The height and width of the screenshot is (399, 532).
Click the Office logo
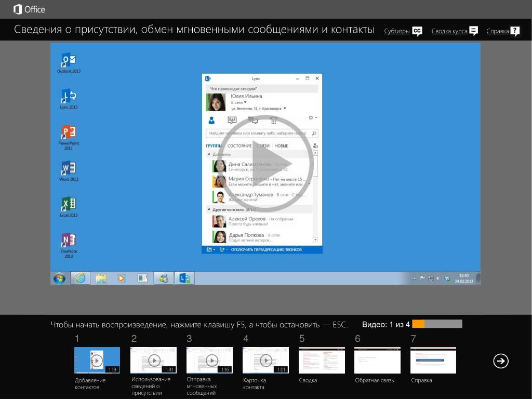(29, 9)
